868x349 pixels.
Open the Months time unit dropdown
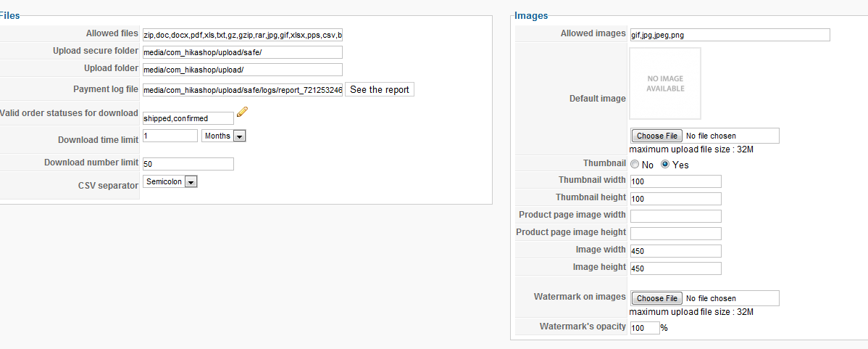(224, 136)
